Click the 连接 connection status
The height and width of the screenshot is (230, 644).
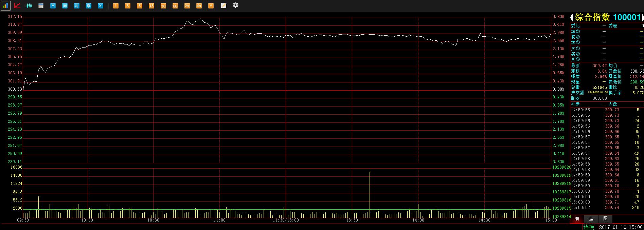click(589, 227)
